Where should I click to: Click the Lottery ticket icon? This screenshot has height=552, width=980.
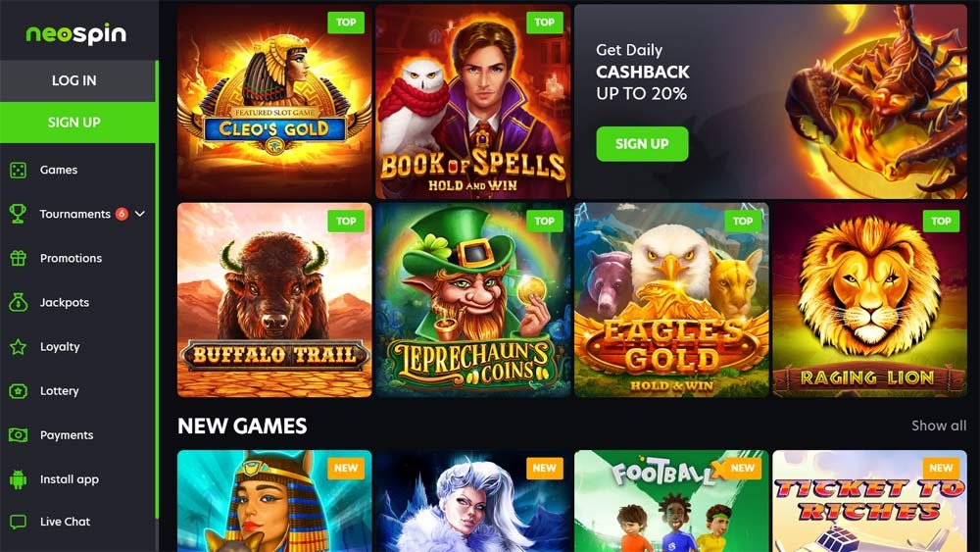coord(18,391)
